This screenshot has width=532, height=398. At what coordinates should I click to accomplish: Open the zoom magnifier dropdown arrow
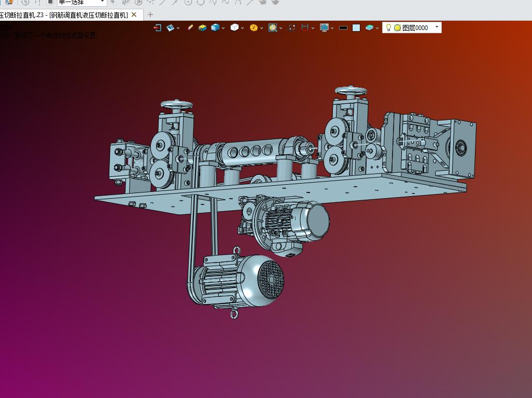pyautogui.click(x=281, y=28)
